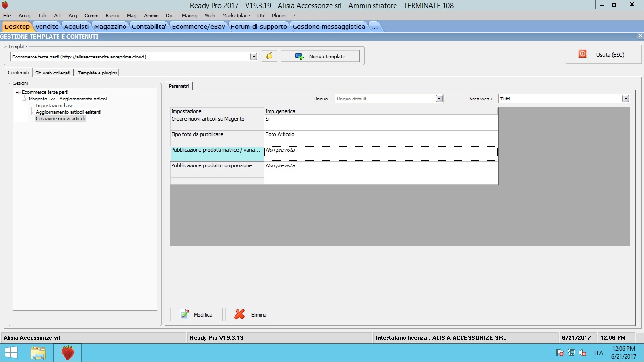Click the Si value cell
This screenshot has height=362, width=644.
[x=381, y=123]
